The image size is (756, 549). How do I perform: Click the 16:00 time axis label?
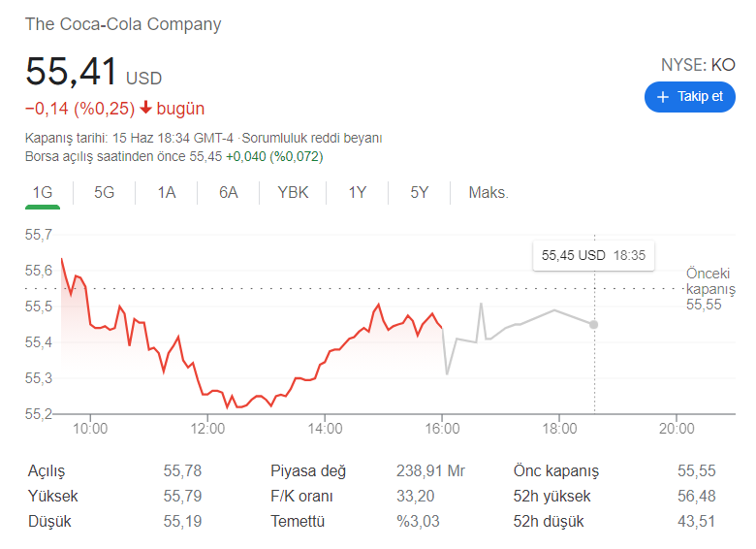pyautogui.click(x=442, y=429)
